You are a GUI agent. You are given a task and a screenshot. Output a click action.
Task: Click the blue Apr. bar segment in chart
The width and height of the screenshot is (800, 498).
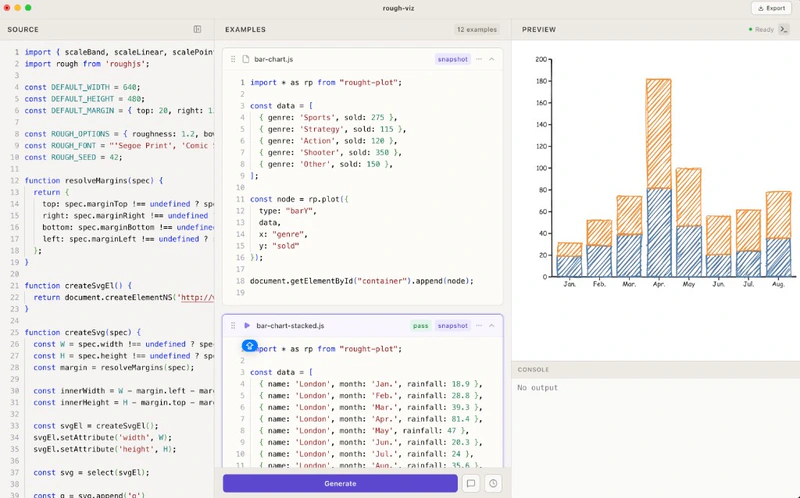659,233
